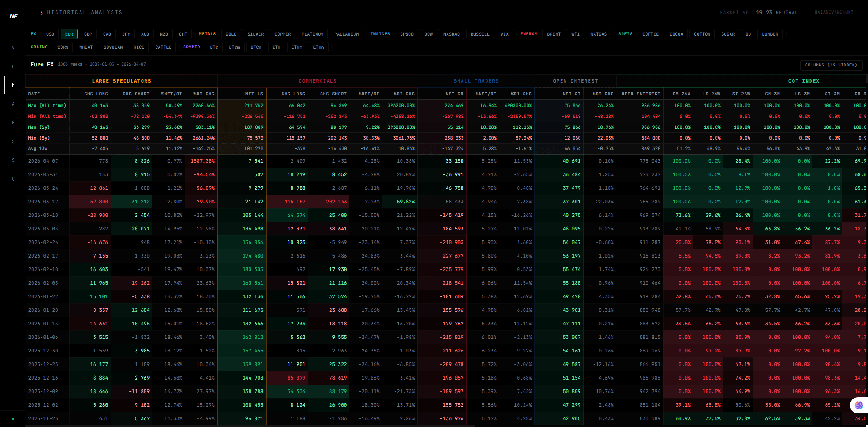Select SOYBEAN grain chip
The width and height of the screenshot is (868, 427).
[x=113, y=47]
